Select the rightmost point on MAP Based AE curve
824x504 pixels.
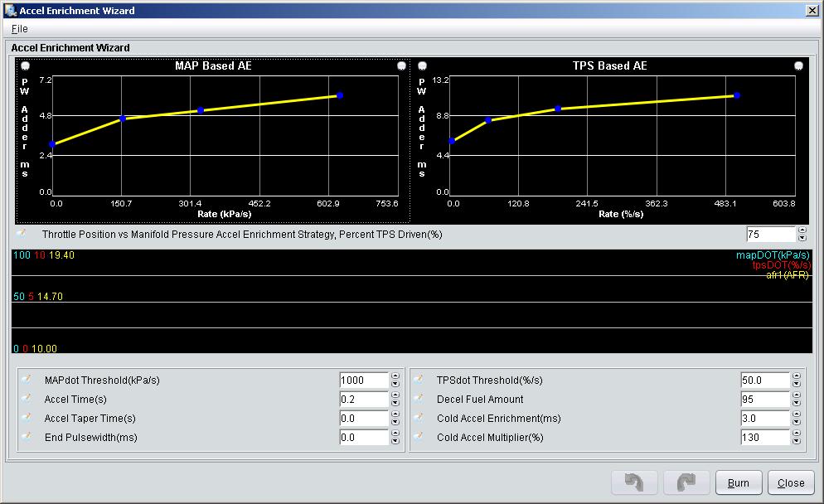click(340, 95)
